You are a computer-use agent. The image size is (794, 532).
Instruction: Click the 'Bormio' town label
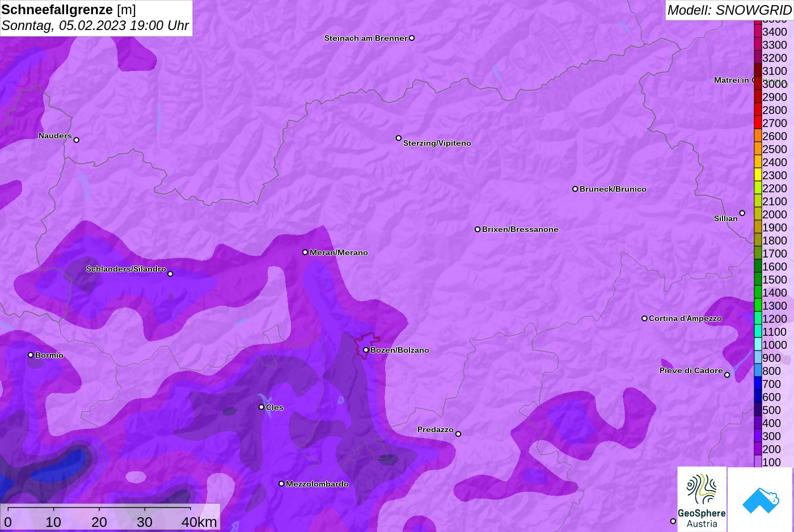pyautogui.click(x=49, y=355)
